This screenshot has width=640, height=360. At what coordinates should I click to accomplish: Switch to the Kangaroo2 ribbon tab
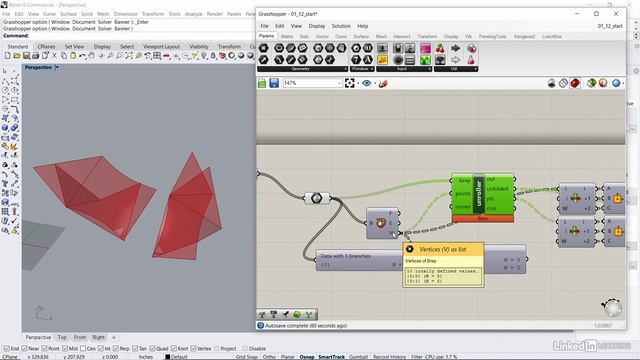524,36
